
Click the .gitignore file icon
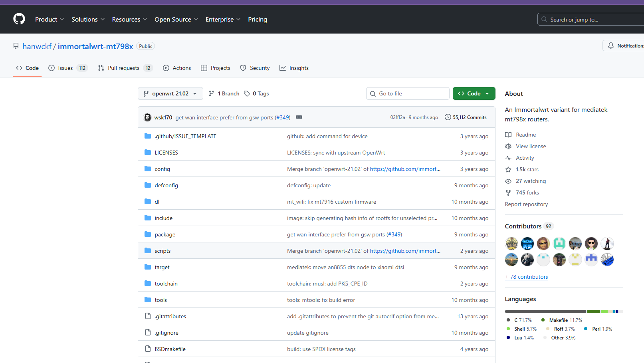tap(148, 333)
